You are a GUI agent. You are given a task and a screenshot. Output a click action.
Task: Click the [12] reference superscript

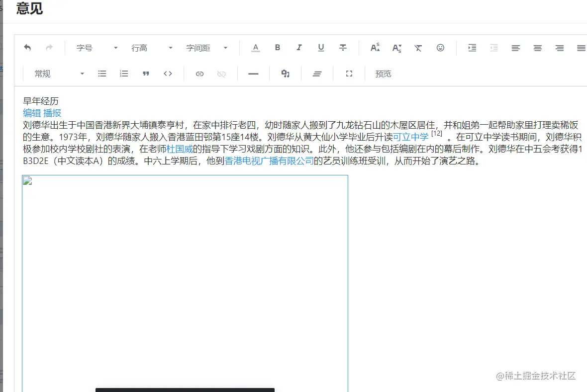point(436,134)
